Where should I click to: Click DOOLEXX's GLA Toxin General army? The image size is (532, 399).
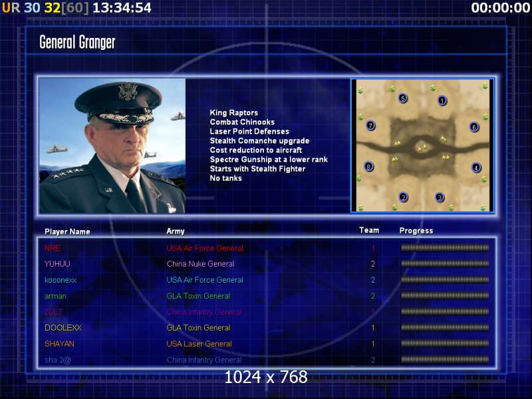(198, 328)
